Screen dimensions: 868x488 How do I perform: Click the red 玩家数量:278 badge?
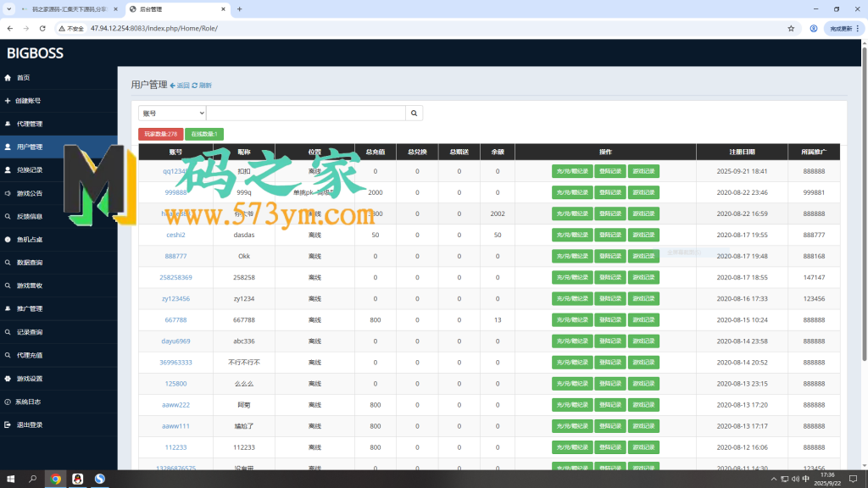160,134
